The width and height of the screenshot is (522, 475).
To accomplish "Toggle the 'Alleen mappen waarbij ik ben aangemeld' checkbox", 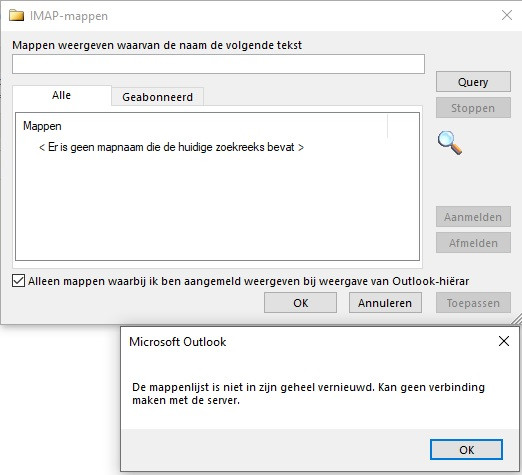I will point(18,281).
